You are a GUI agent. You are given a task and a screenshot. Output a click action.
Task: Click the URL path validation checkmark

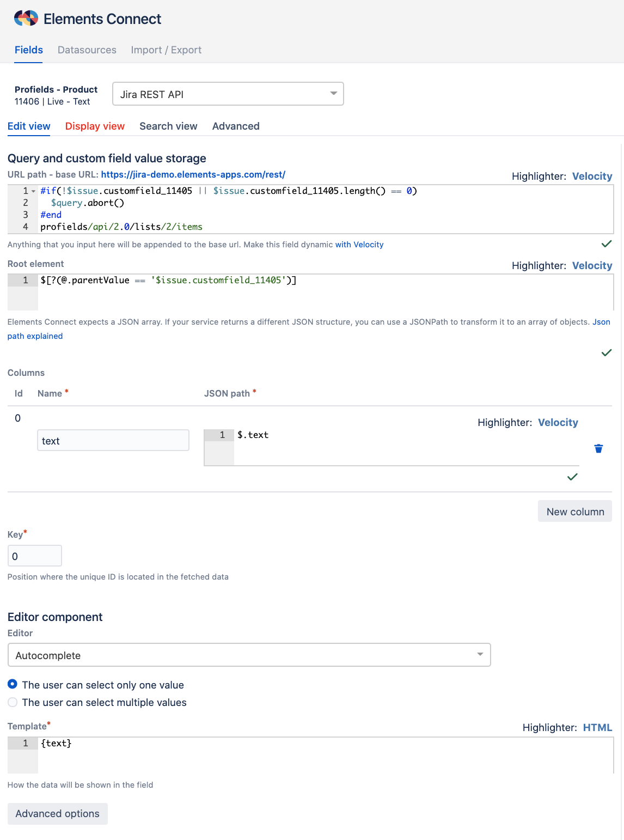(606, 244)
